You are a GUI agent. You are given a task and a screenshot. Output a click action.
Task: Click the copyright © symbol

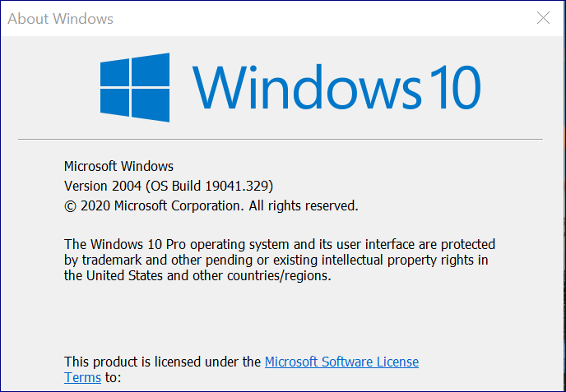[69, 205]
